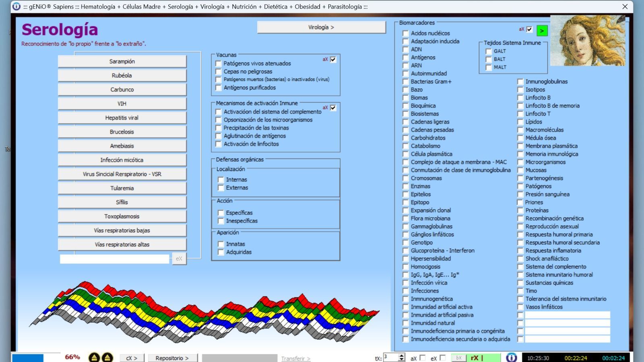Click the Transferir > link
This screenshot has height=362, width=644.
[295, 358]
